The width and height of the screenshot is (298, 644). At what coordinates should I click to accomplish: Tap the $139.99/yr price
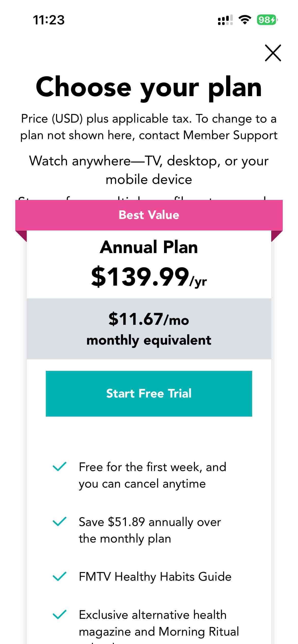pyautogui.click(x=149, y=277)
